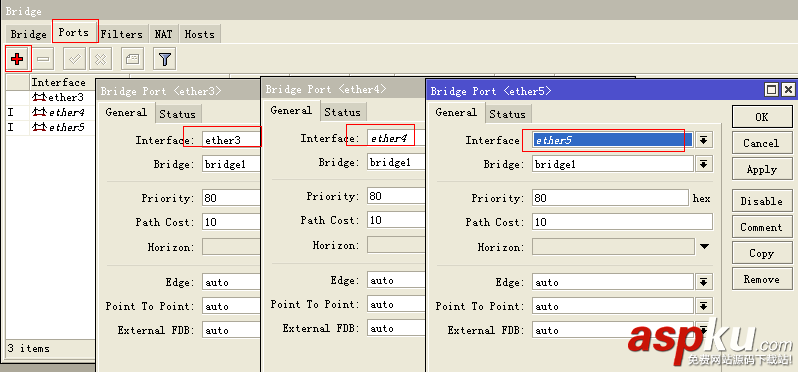Open the funnel filter tool
This screenshot has width=798, height=372.
(x=164, y=59)
